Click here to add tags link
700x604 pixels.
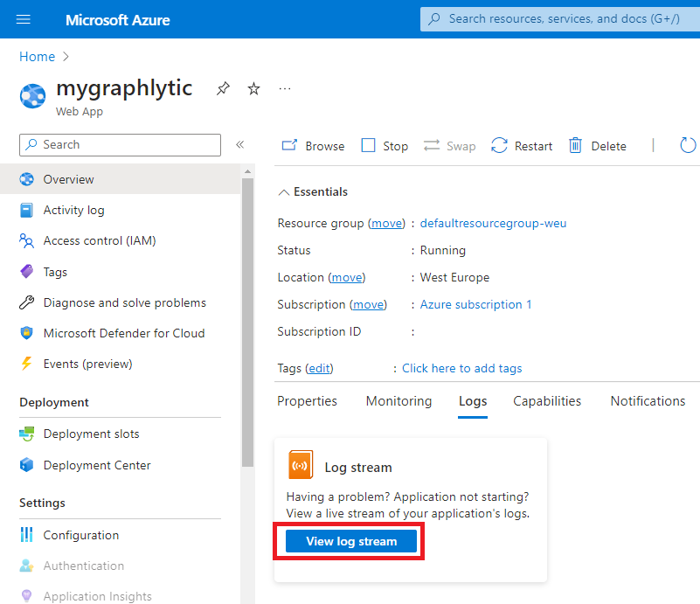461,368
